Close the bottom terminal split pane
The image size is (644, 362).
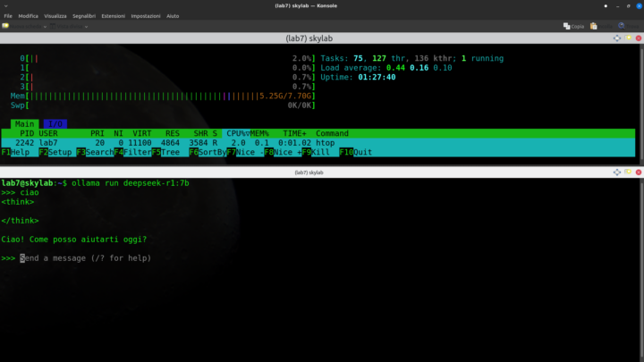tap(637, 173)
